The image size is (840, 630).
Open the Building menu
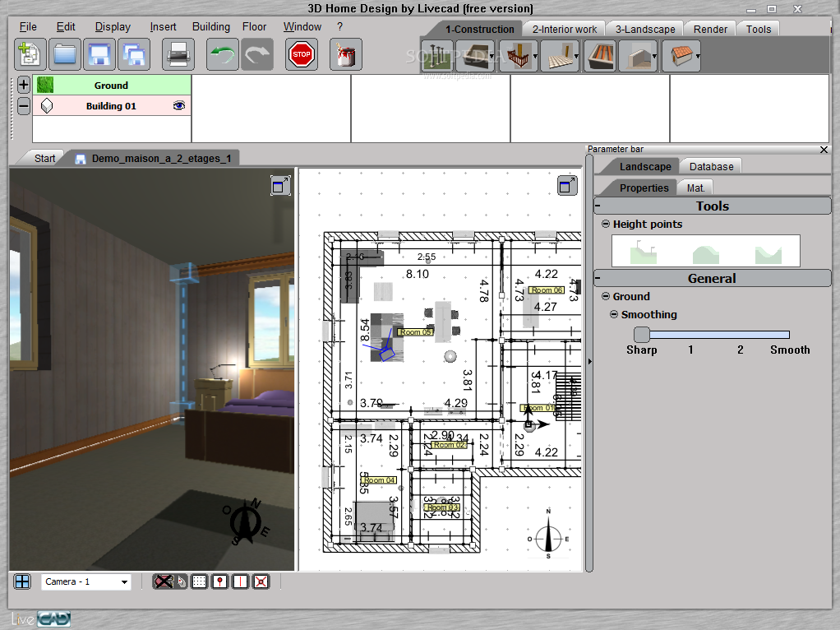coord(211,27)
